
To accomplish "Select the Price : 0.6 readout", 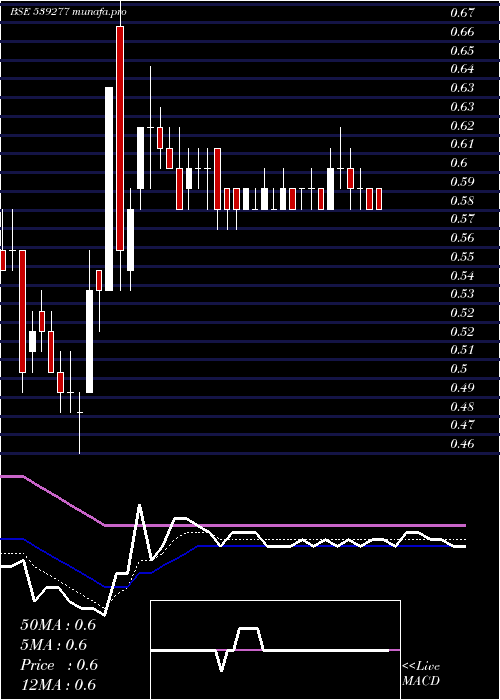I will 59,665.
